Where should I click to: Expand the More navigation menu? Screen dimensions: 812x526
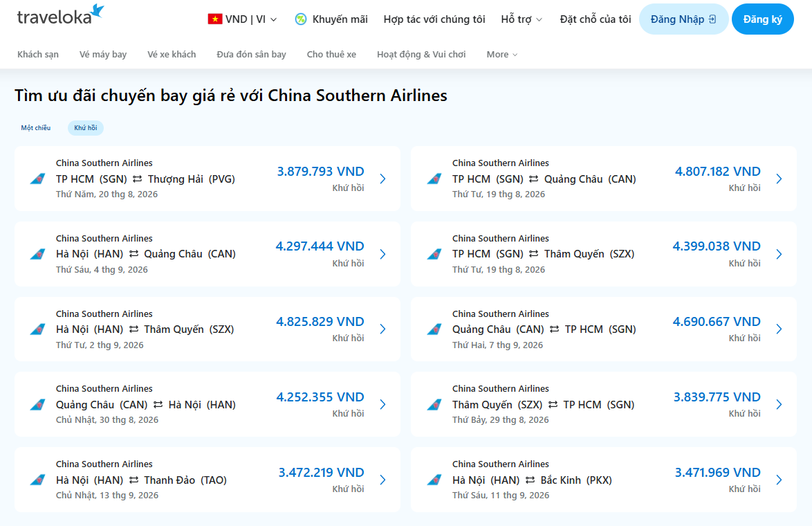coord(502,55)
